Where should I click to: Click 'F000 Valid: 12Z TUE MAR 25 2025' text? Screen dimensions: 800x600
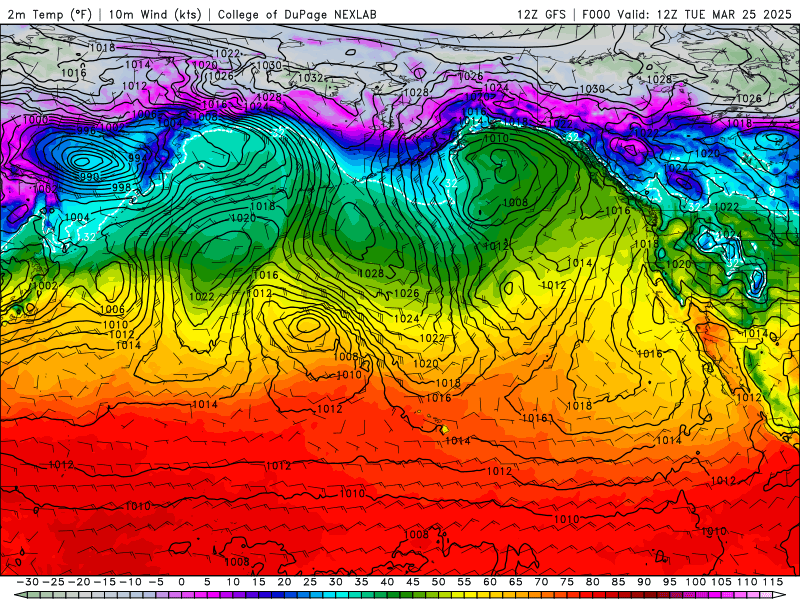pos(687,14)
